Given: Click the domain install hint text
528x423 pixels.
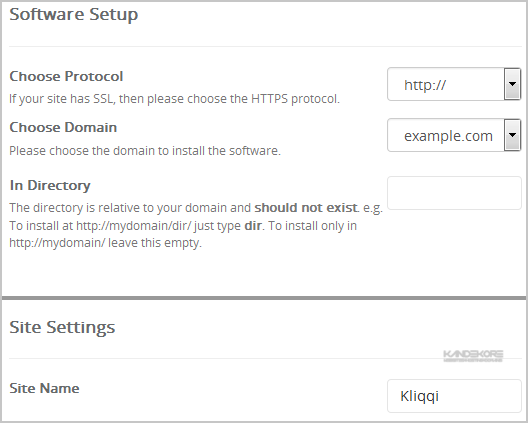Looking at the screenshot, I should tap(145, 151).
